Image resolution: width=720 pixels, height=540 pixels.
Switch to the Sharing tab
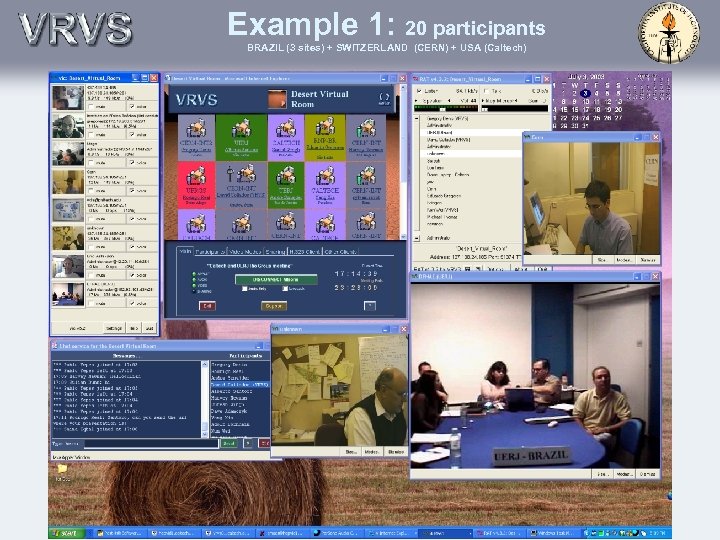point(275,252)
